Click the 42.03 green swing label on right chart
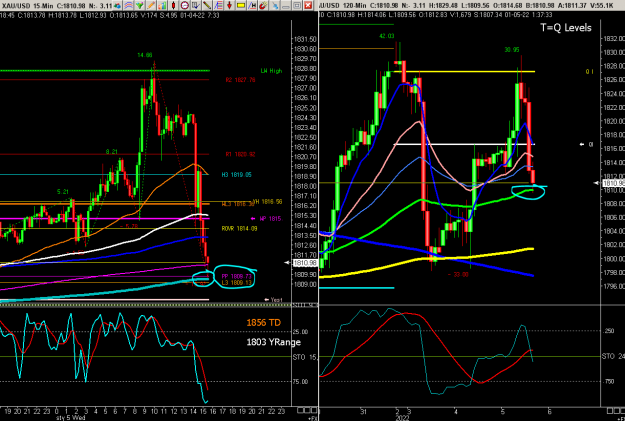 386,36
